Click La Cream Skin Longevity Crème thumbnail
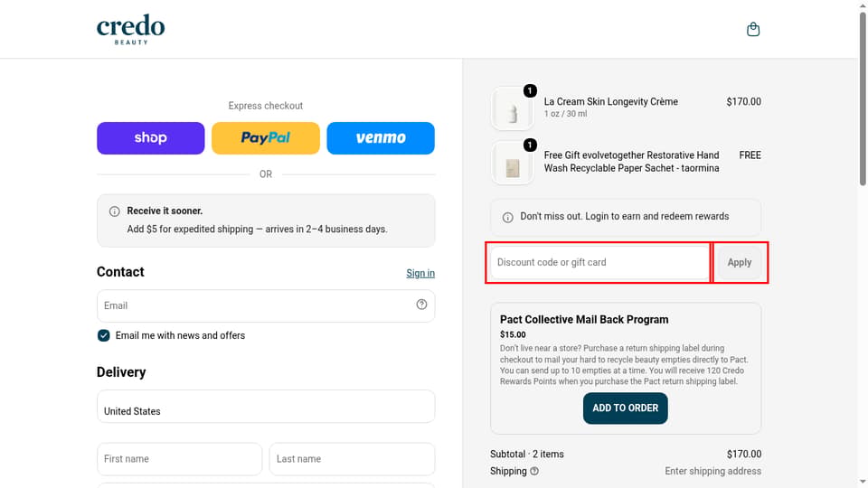The width and height of the screenshot is (868, 488). coord(513,108)
